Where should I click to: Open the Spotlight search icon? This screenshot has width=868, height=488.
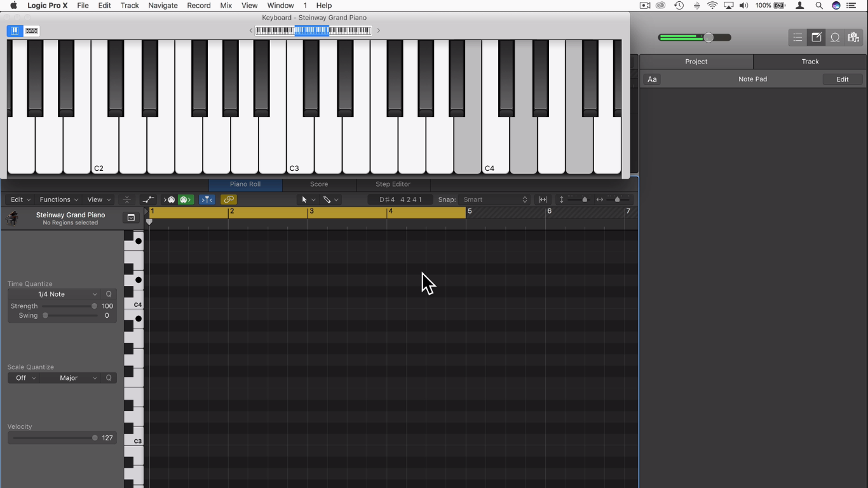click(819, 6)
